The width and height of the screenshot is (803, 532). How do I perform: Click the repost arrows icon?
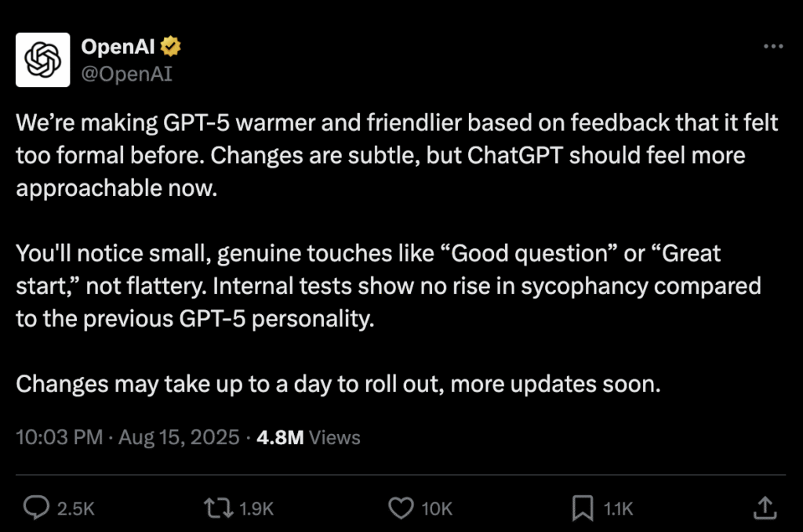219,508
